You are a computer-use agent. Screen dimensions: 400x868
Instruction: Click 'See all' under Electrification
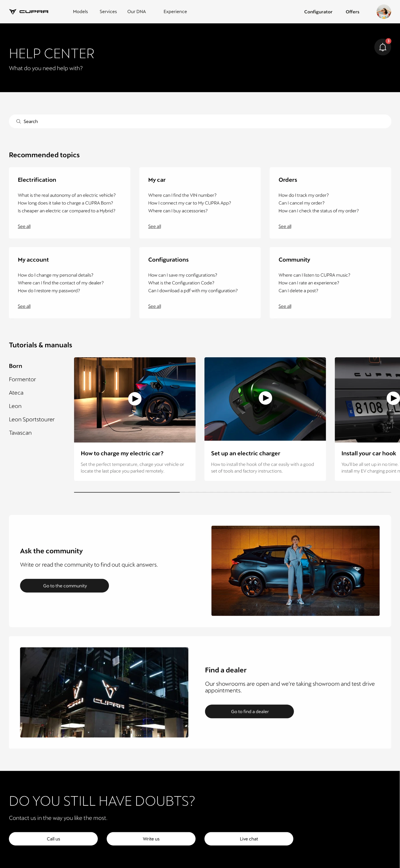coord(24,226)
